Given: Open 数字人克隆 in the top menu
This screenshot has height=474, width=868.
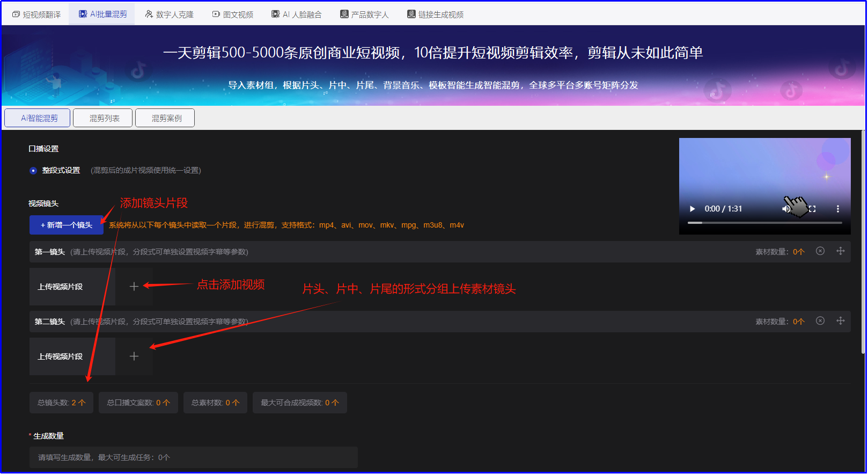Looking at the screenshot, I should click(169, 14).
